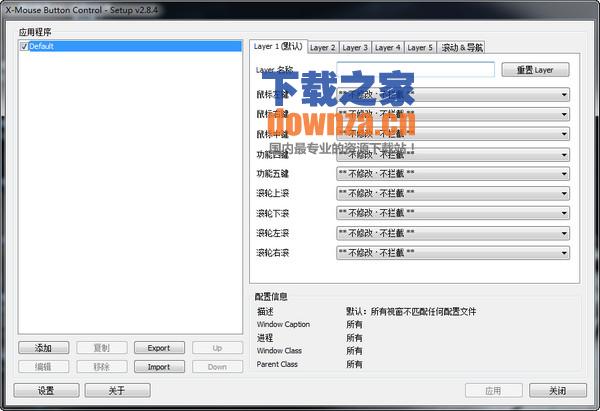
Task: Click the 应用程序 heading
Action: click(x=35, y=32)
